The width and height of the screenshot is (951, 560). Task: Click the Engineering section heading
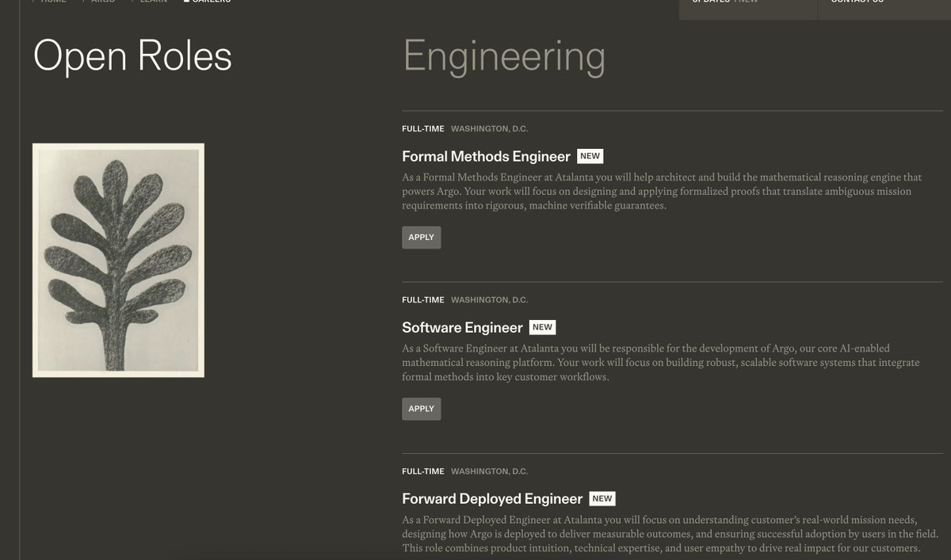coord(504,58)
